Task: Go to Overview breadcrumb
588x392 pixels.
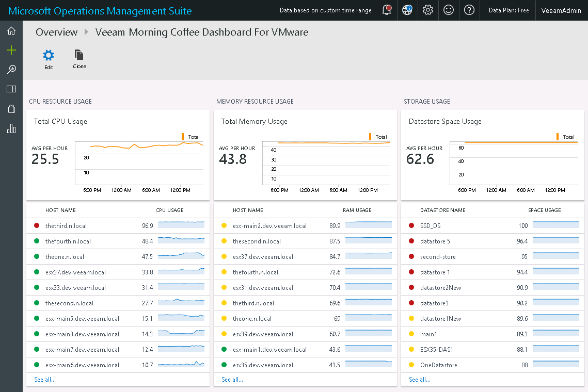Action: (x=57, y=32)
